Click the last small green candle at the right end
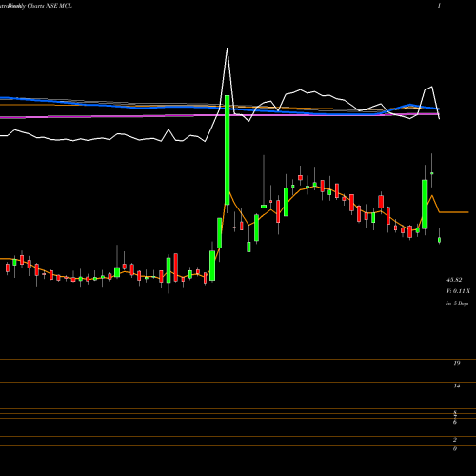Image resolution: width=476 pixels, height=476 pixels. pos(440,240)
